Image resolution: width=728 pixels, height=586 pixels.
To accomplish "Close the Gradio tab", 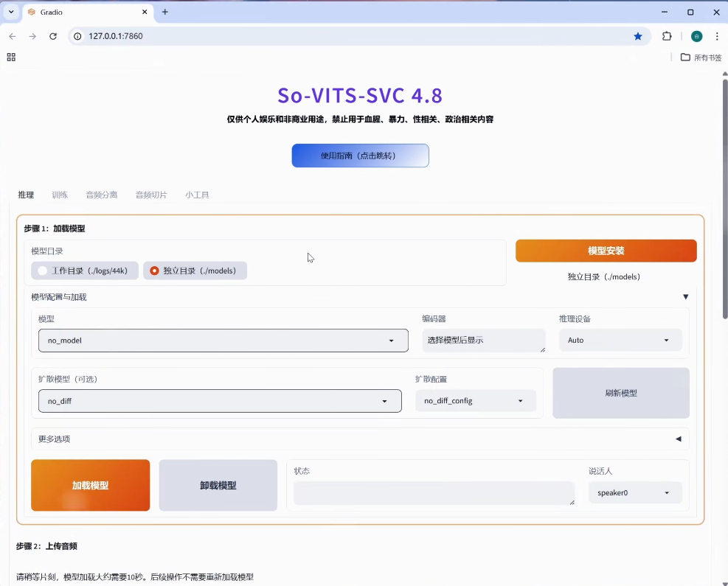I will coord(145,12).
